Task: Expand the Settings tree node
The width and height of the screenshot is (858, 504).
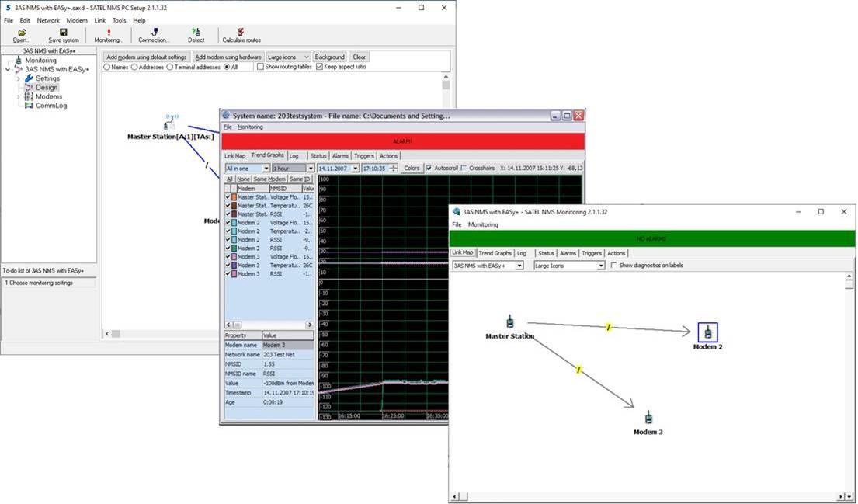Action: 18,78
